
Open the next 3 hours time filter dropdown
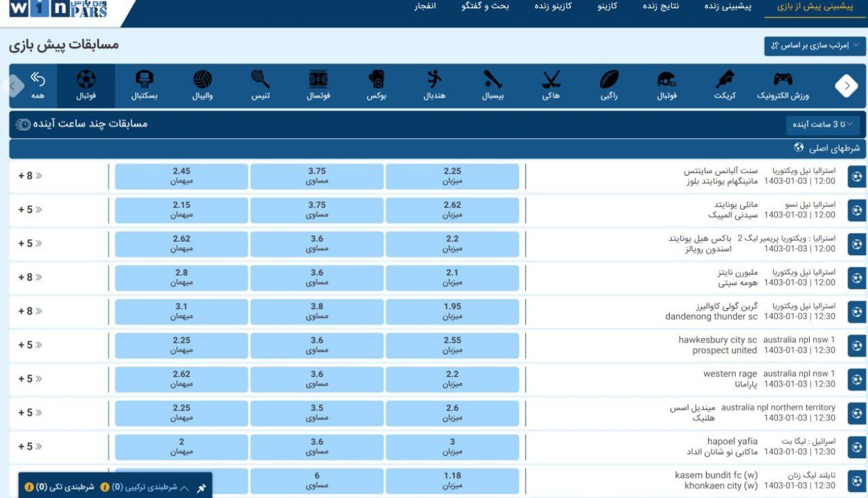tap(823, 124)
